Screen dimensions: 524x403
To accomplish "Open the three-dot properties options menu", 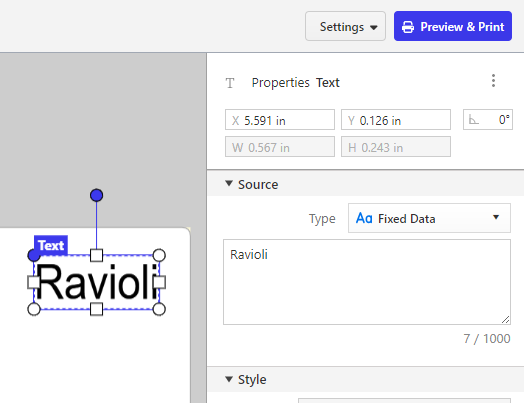I will click(x=493, y=81).
